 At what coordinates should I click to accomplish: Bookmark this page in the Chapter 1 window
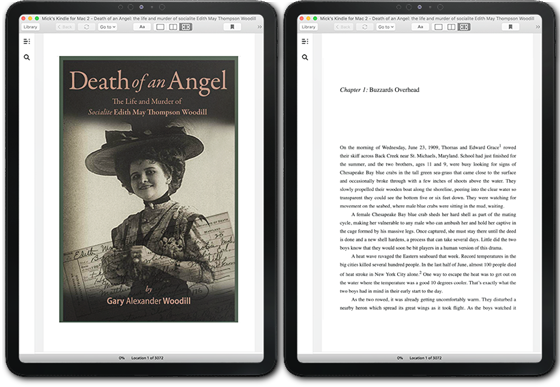click(510, 27)
